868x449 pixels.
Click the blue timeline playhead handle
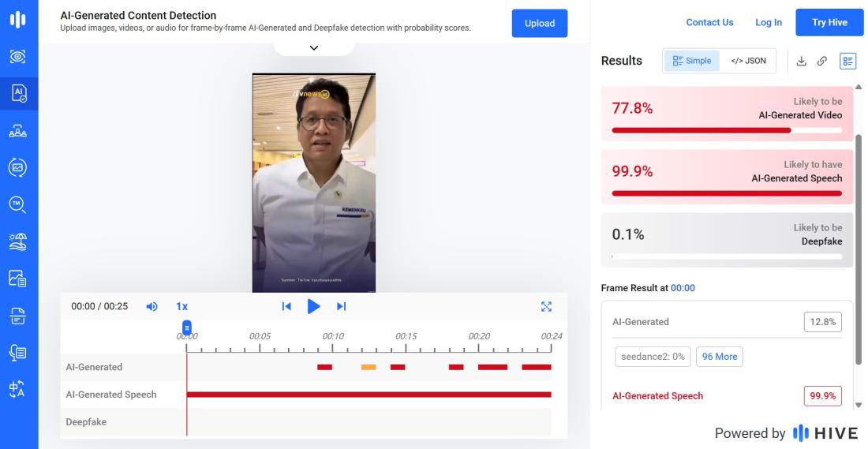(187, 327)
